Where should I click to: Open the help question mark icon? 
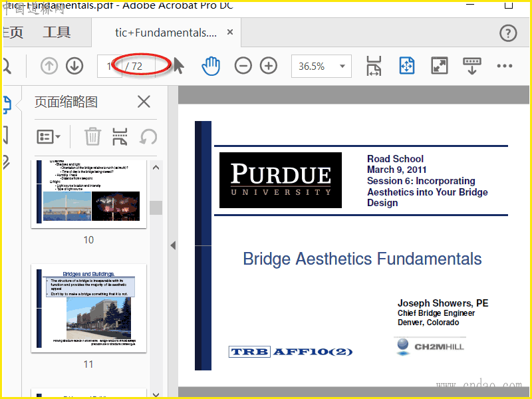(508, 33)
